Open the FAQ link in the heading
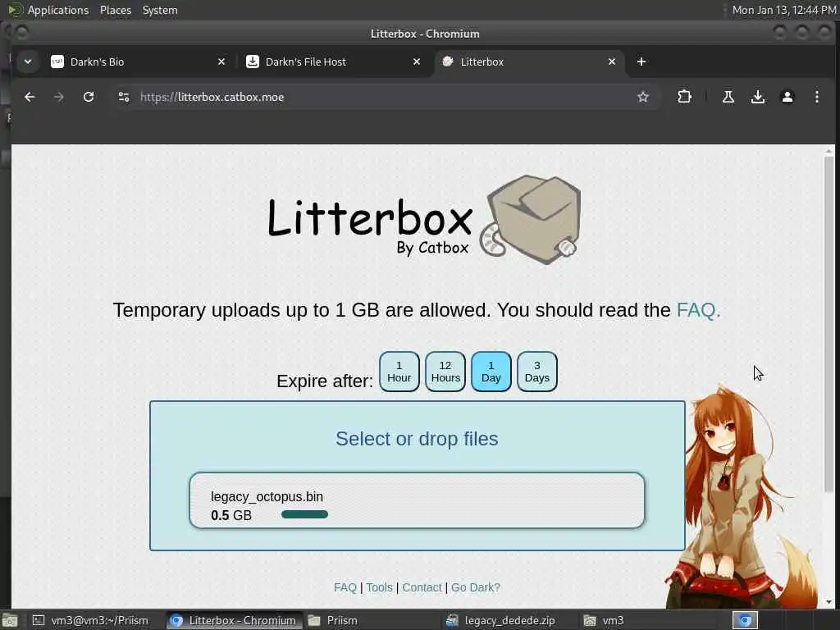The width and height of the screenshot is (840, 630). coord(698,309)
